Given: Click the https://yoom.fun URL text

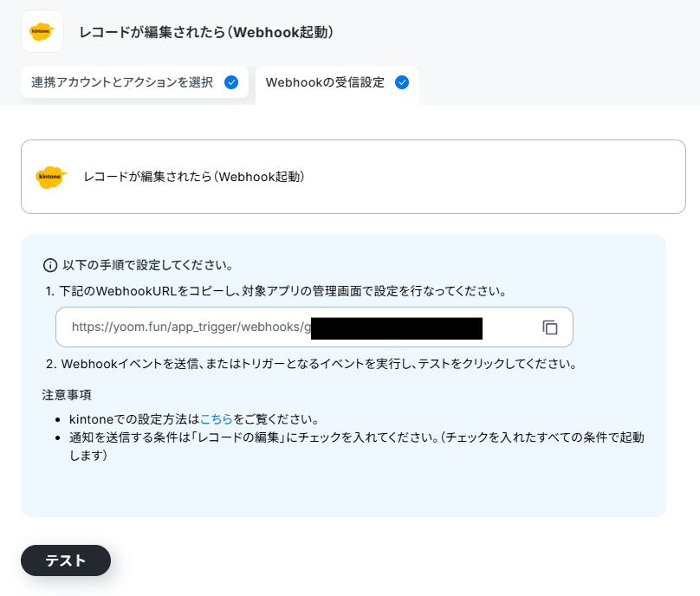Looking at the screenshot, I should pyautogui.click(x=191, y=327).
